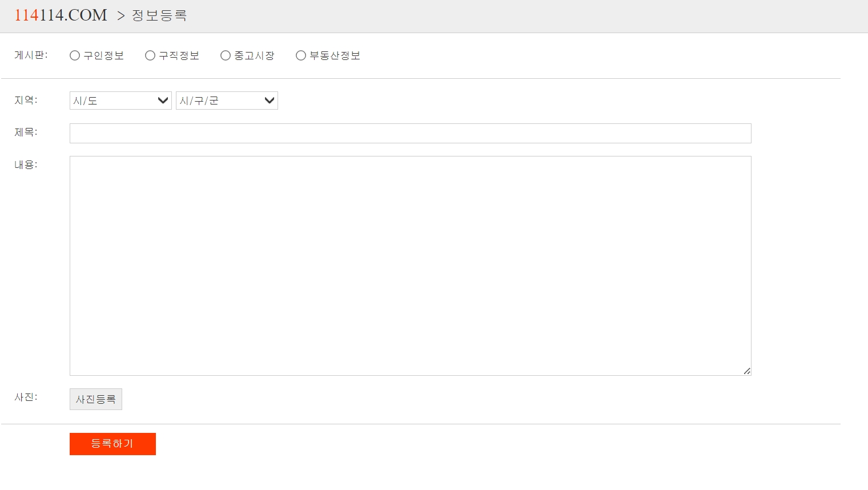The height and width of the screenshot is (490, 868).
Task: Click the 정보등록 breadcrumb text
Action: (159, 15)
